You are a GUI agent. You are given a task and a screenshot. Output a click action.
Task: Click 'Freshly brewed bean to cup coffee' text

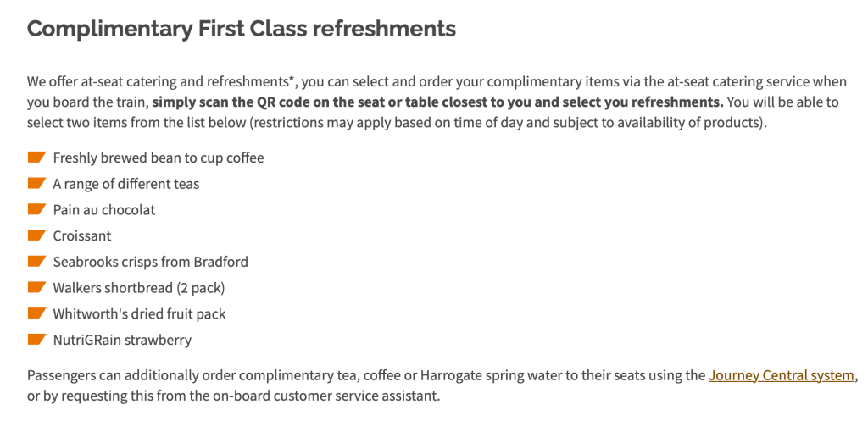click(x=159, y=158)
